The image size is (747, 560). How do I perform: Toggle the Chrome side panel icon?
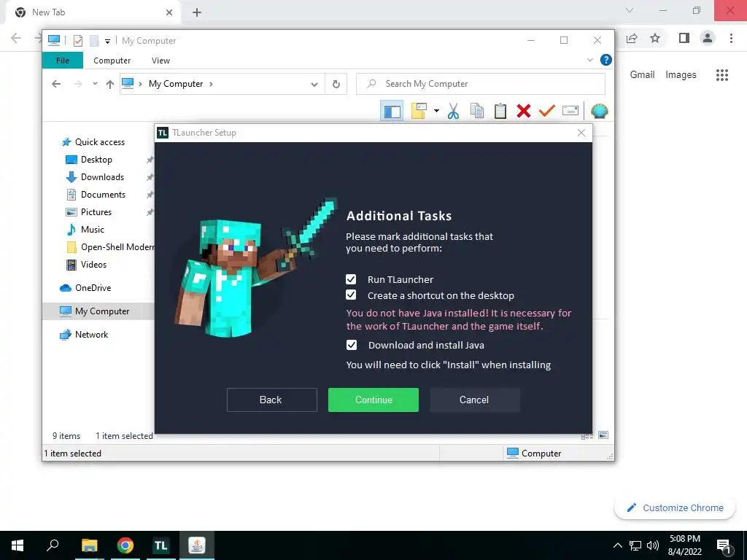click(684, 38)
